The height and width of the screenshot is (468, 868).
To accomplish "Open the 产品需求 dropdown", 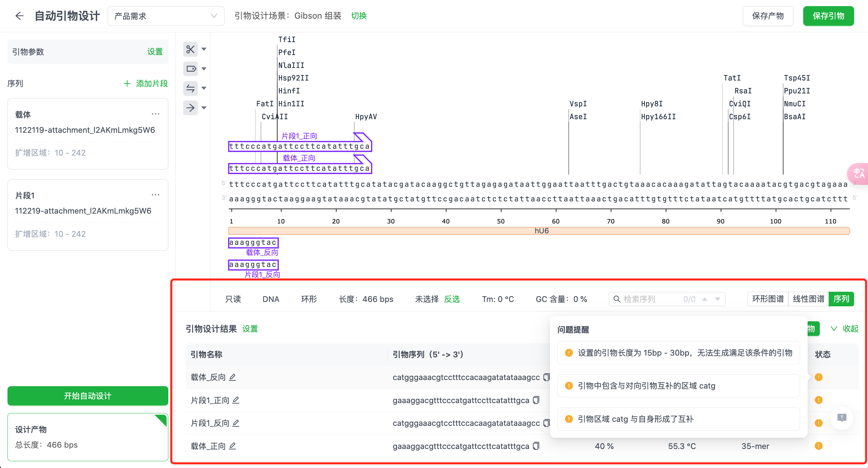I will (166, 16).
